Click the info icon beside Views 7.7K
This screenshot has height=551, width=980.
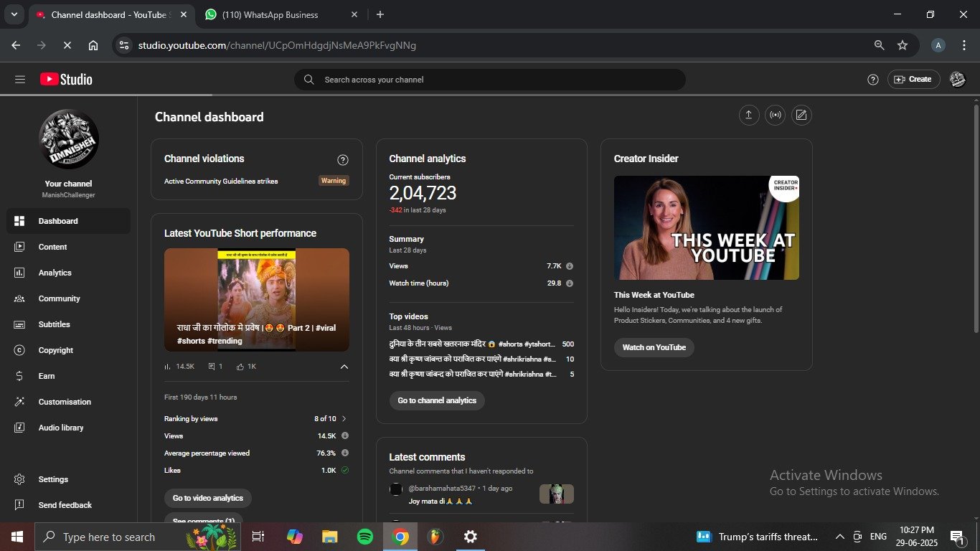click(570, 266)
